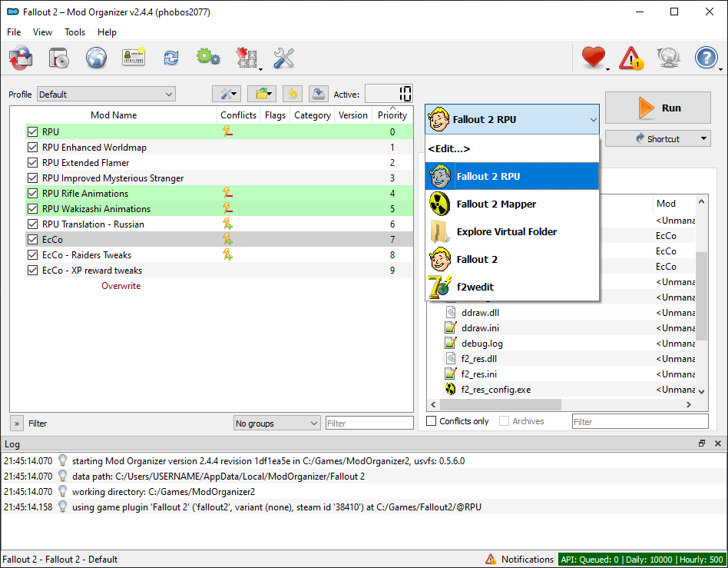
Task: Disable EcCo - XP reward tweaks checkbox
Action: 32,270
